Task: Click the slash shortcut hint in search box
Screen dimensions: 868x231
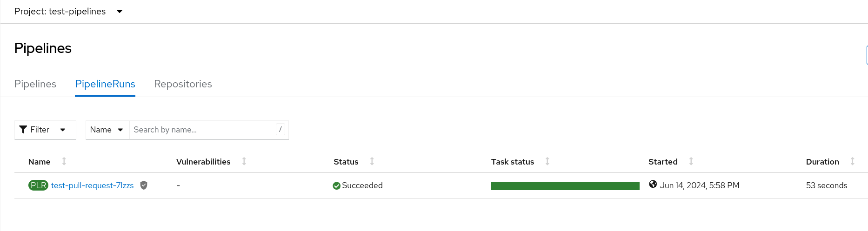Action: coord(280,130)
